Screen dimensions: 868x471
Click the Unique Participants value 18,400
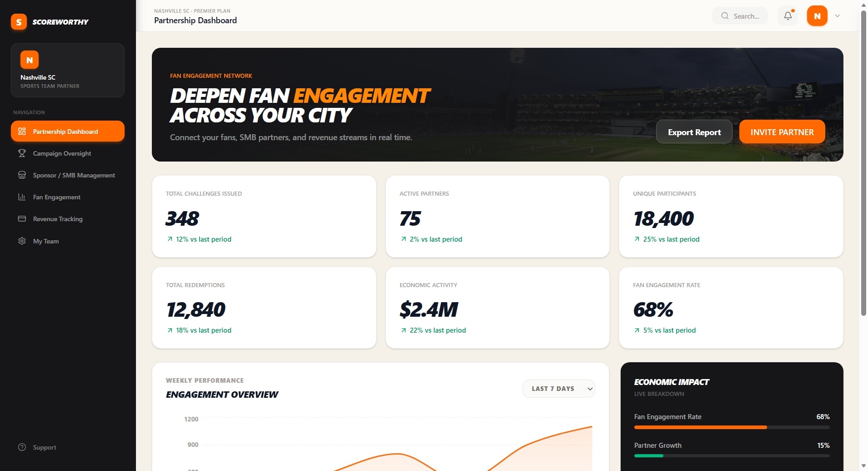[664, 218]
